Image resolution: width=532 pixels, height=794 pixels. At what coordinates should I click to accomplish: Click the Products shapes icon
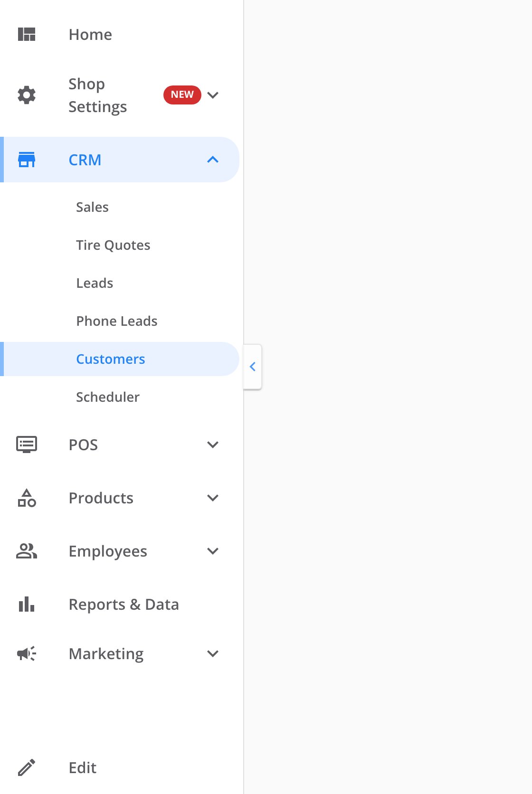point(27,498)
